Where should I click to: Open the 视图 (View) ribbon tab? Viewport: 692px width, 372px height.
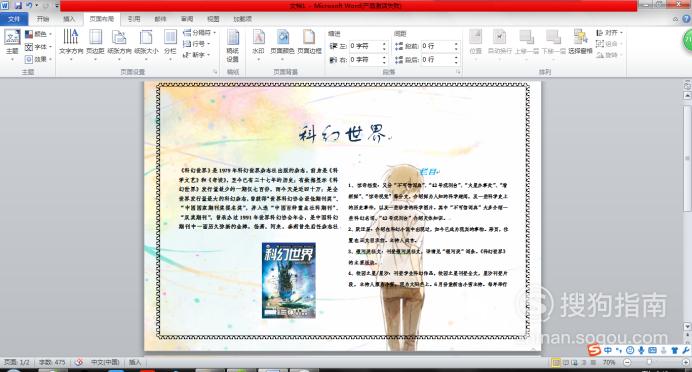213,19
